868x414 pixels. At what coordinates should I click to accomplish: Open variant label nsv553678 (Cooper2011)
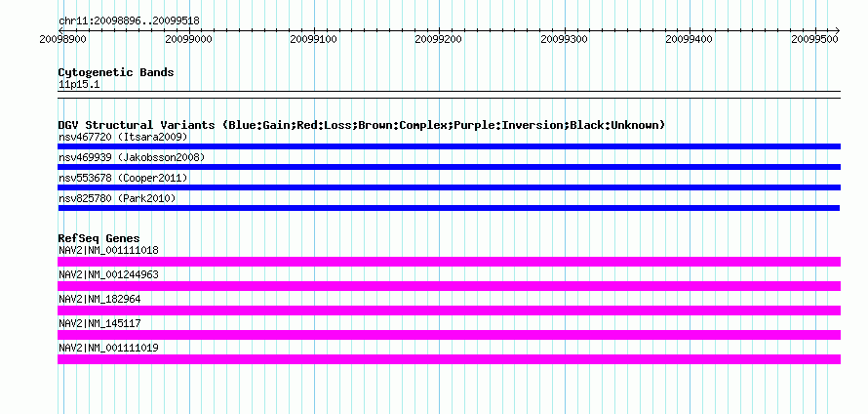tap(123, 178)
